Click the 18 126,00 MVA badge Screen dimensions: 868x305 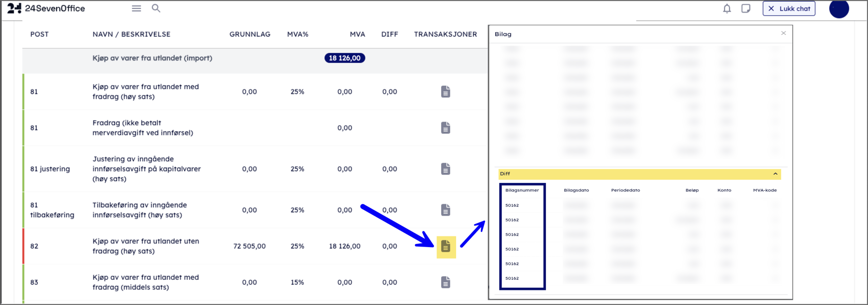(x=345, y=58)
